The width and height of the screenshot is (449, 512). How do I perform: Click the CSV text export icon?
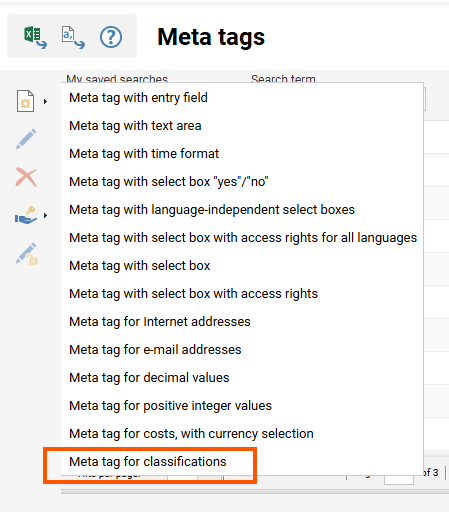pos(73,37)
